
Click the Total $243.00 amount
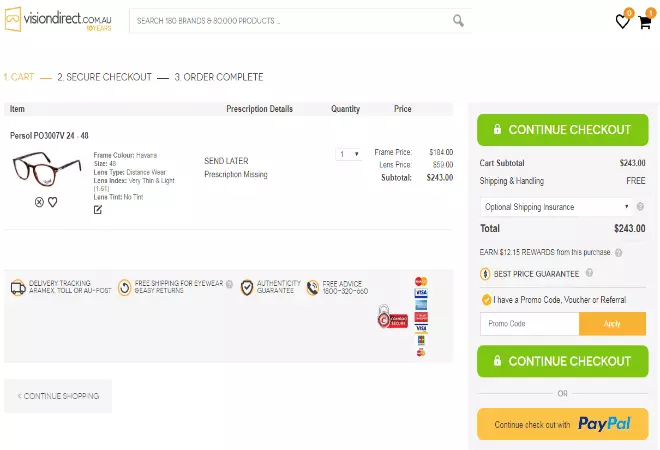click(x=629, y=229)
